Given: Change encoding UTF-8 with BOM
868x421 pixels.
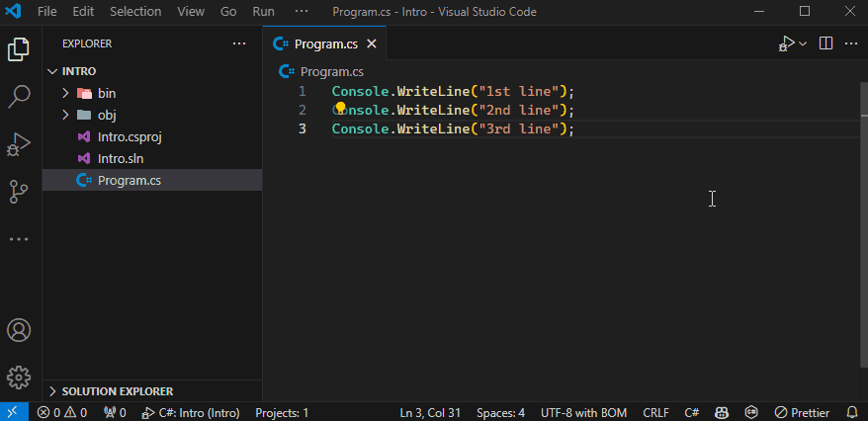Looking at the screenshot, I should click(x=584, y=413).
